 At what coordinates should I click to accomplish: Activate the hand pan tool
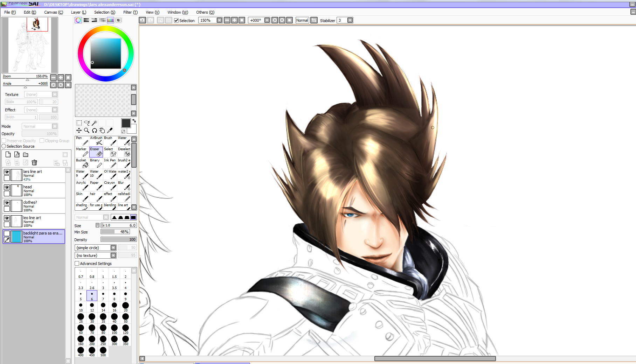[102, 130]
